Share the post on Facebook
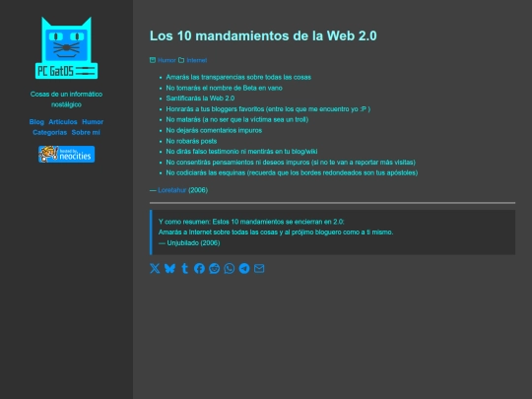This screenshot has height=399, width=532. pos(199,268)
